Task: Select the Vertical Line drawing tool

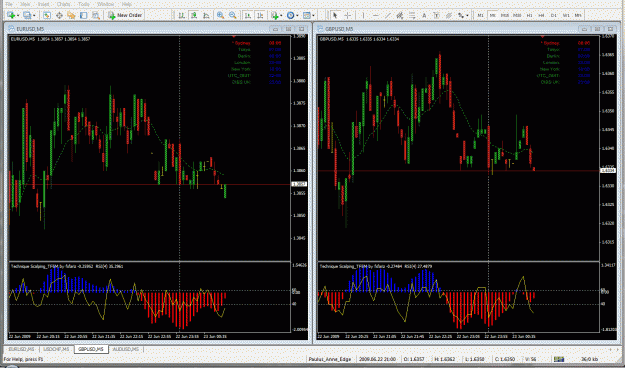Action: (363, 15)
